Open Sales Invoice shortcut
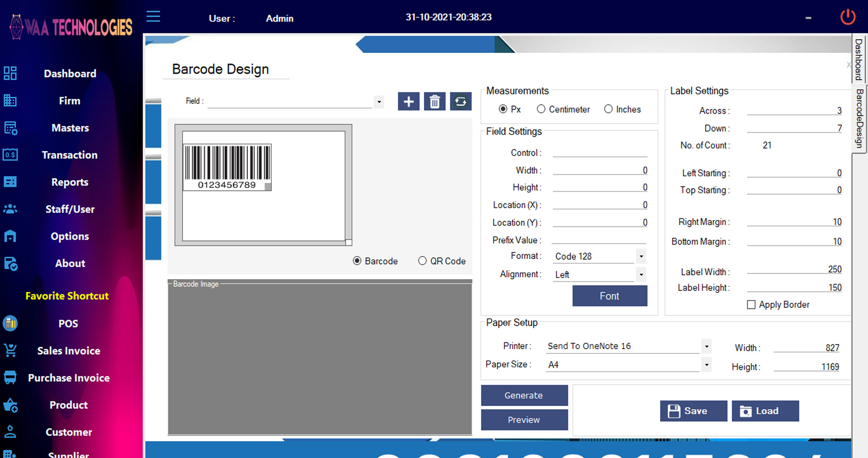 (69, 350)
